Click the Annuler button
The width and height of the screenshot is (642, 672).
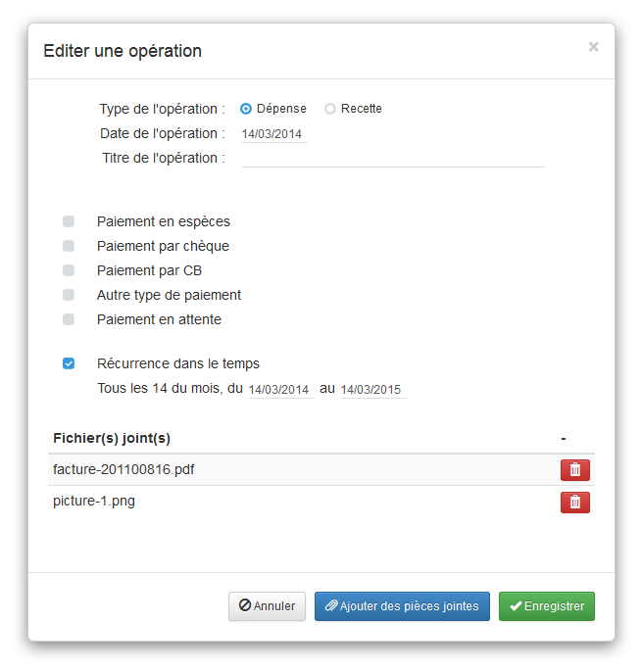click(x=268, y=606)
